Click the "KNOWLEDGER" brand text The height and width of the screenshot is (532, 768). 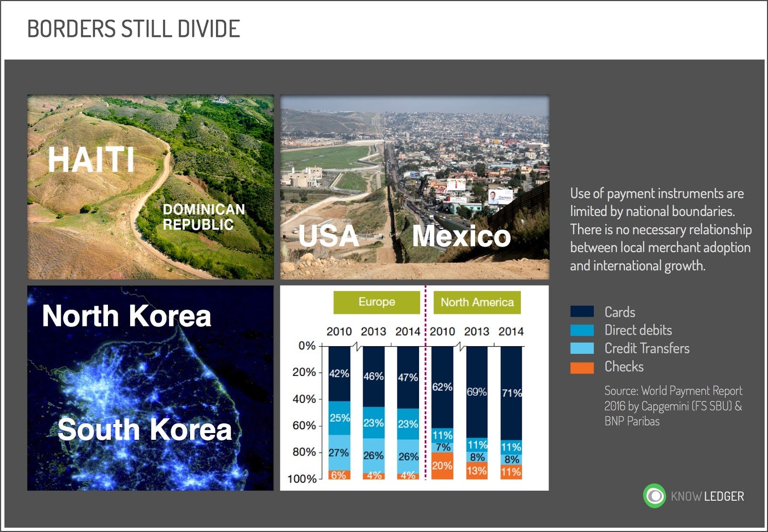tap(707, 496)
